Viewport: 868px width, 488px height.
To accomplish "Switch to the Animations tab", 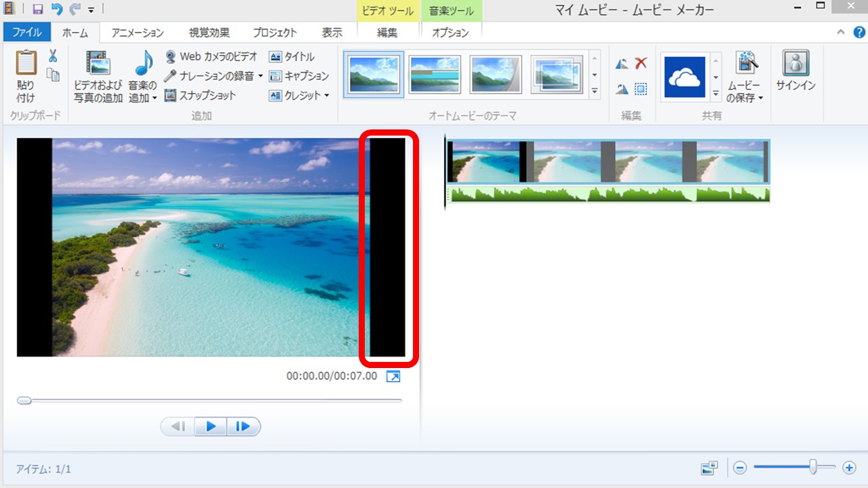I will (x=138, y=32).
